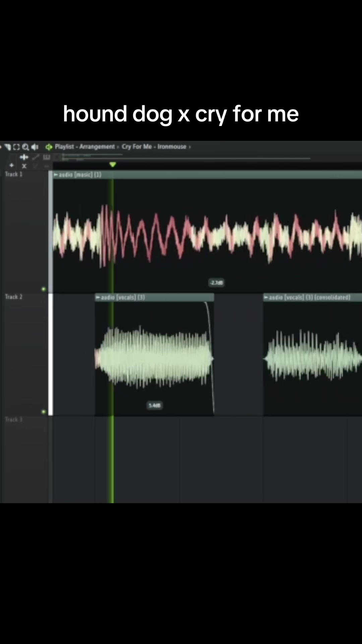Toggle Track 1 mute green dot

[x=44, y=289]
